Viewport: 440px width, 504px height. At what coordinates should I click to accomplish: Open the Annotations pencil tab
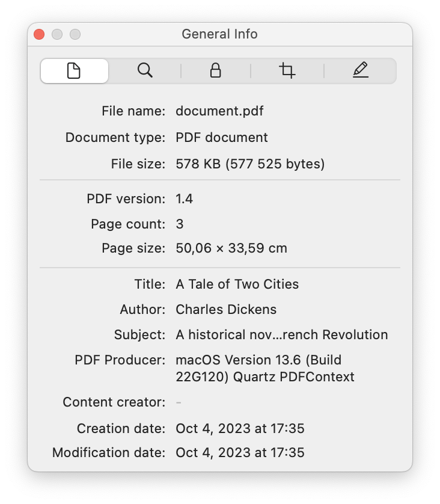360,71
